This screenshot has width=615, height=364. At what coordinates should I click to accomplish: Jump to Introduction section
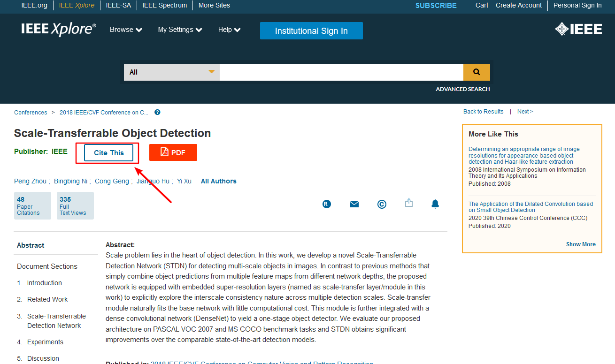tap(44, 283)
